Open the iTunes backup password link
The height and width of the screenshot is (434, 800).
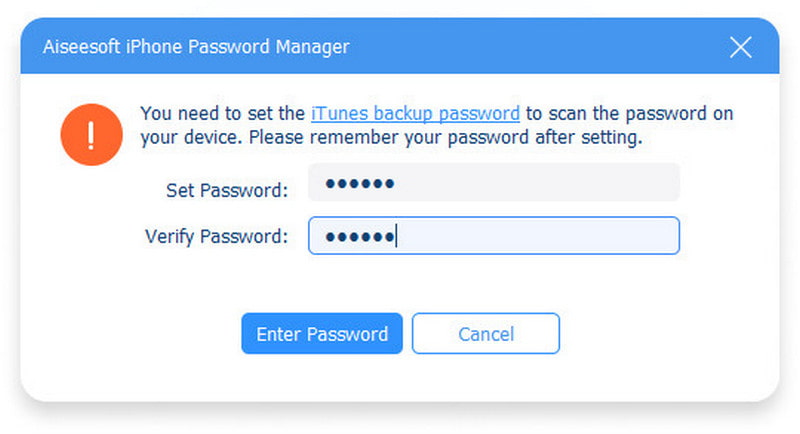(415, 113)
